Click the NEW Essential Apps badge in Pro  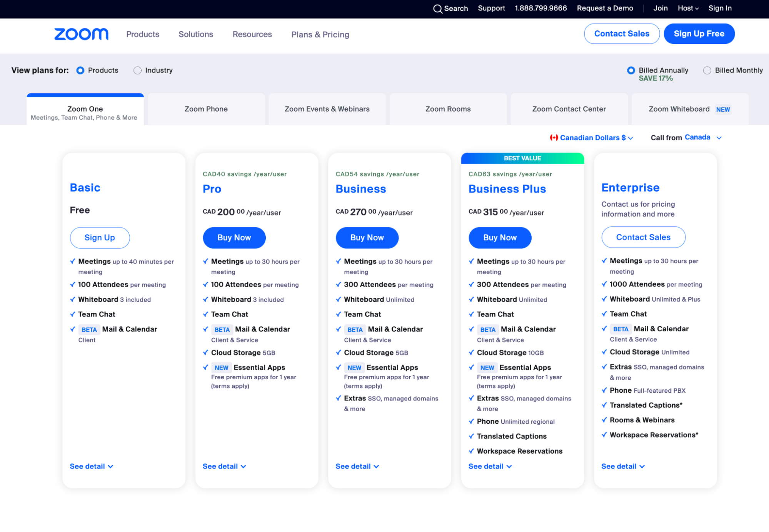coord(221,368)
